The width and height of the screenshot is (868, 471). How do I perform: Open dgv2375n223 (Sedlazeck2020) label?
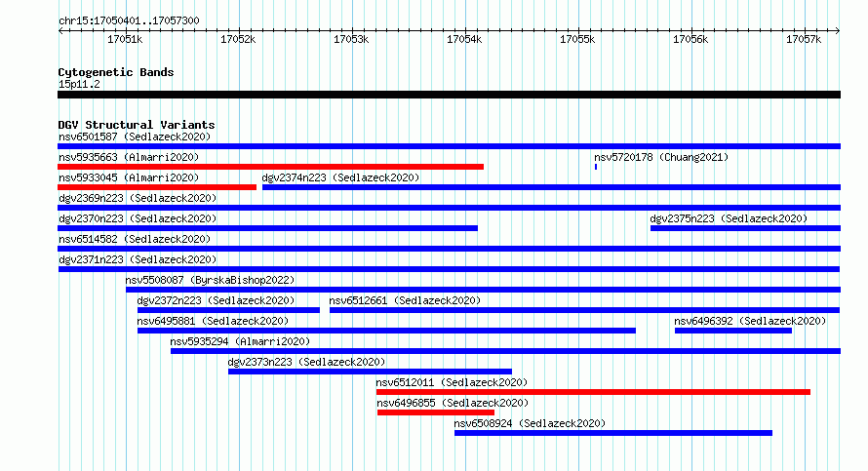(x=729, y=218)
